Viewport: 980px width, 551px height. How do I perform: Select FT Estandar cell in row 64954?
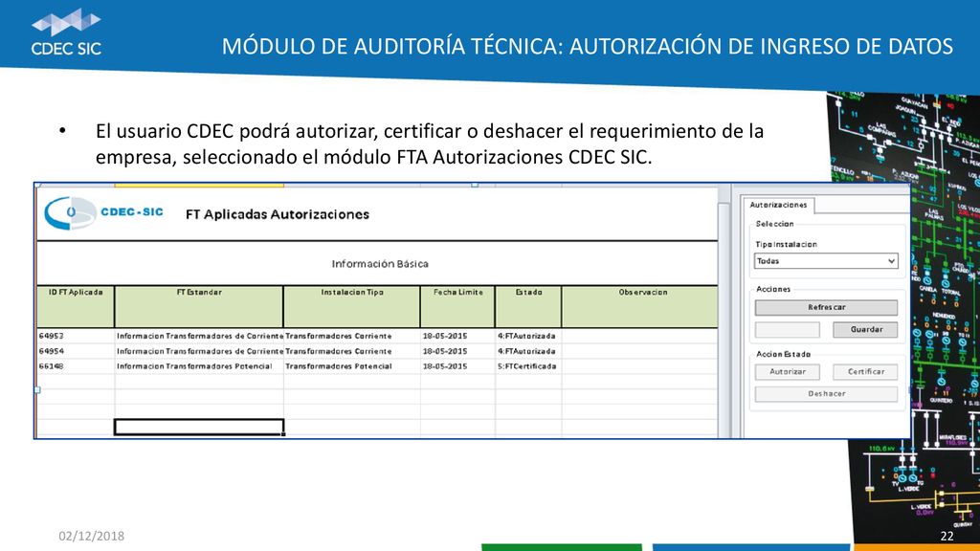[199, 351]
